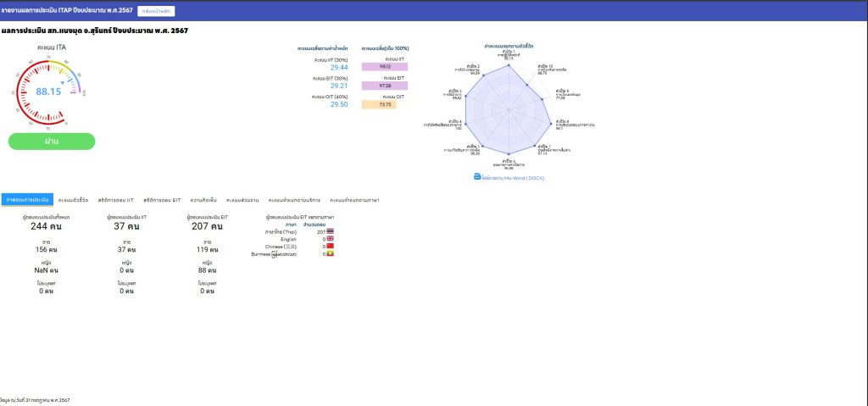
Task: Click the Chinese flag icon
Action: coord(331,246)
